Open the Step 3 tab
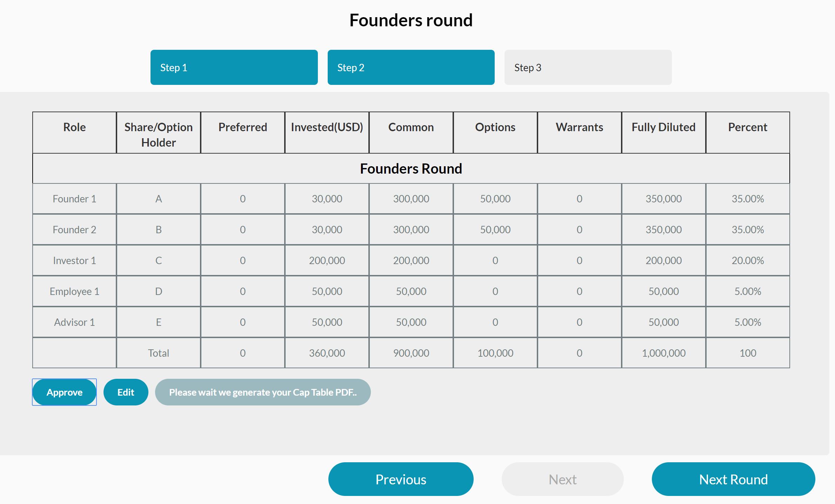This screenshot has width=835, height=504. (588, 67)
